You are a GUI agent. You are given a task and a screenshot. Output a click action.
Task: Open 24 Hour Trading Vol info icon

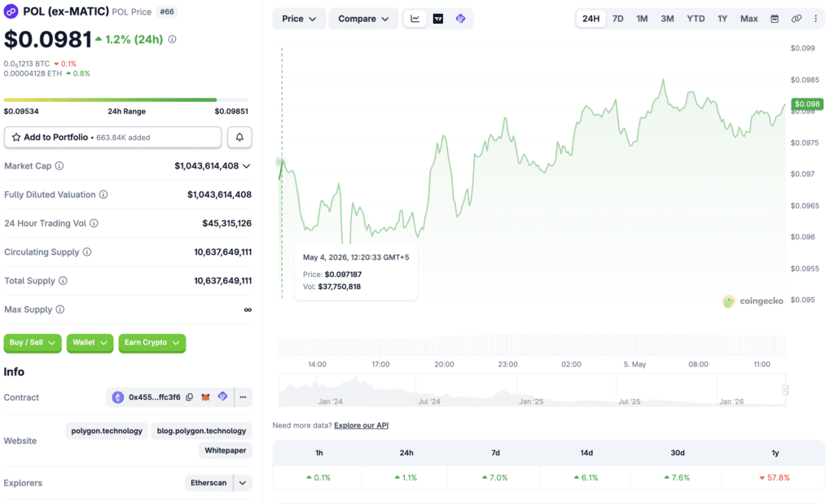point(94,223)
